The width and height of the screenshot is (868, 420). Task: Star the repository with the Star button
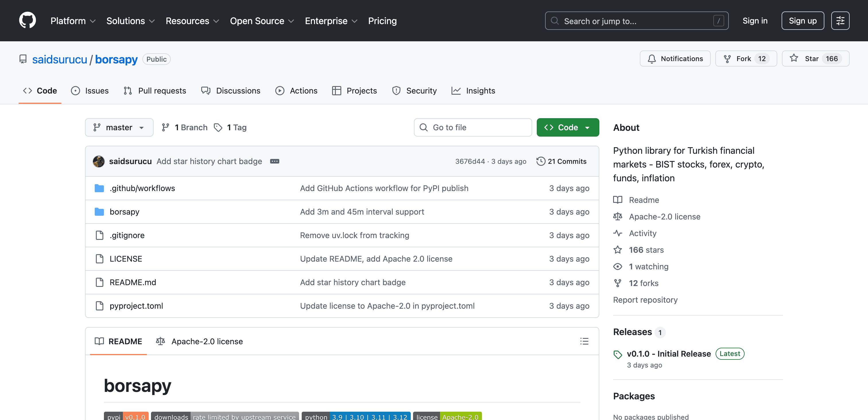pos(815,59)
